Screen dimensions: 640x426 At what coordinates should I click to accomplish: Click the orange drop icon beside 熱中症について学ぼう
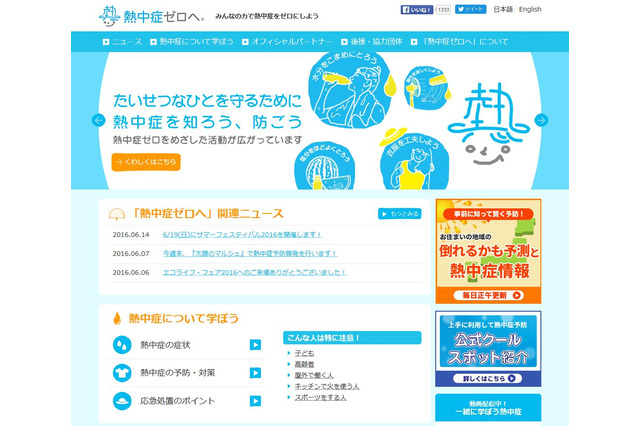[117, 318]
